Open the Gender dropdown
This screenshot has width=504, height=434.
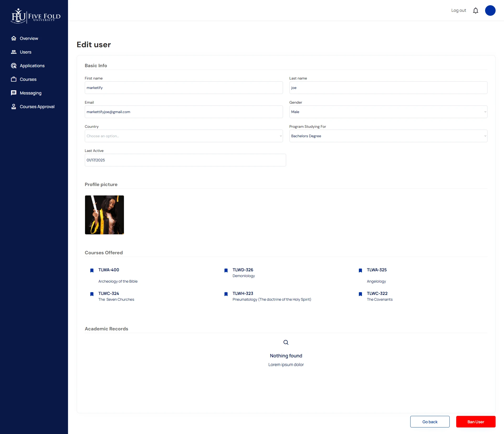[x=388, y=112]
